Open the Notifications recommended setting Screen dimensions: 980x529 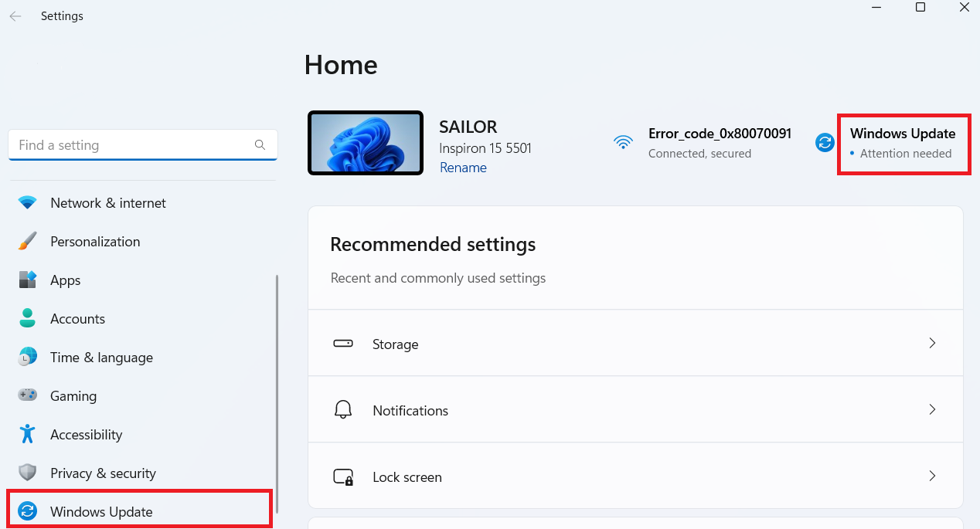[635, 410]
